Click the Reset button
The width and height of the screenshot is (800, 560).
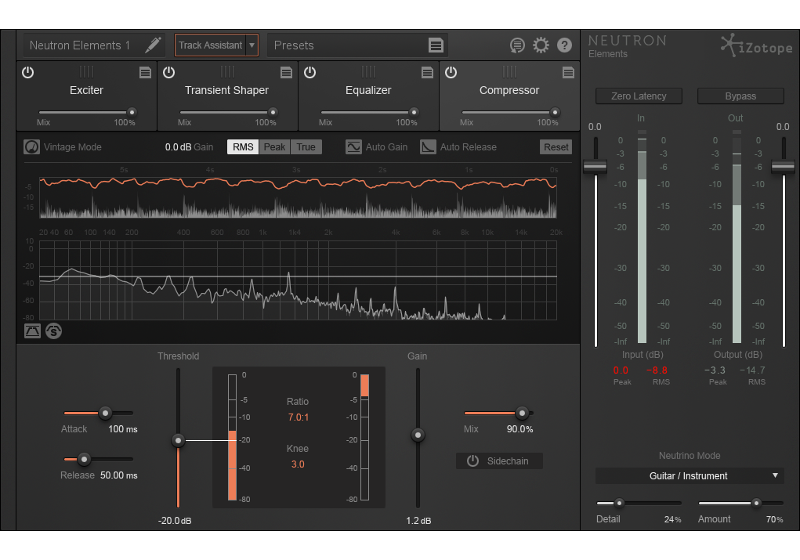(x=556, y=147)
